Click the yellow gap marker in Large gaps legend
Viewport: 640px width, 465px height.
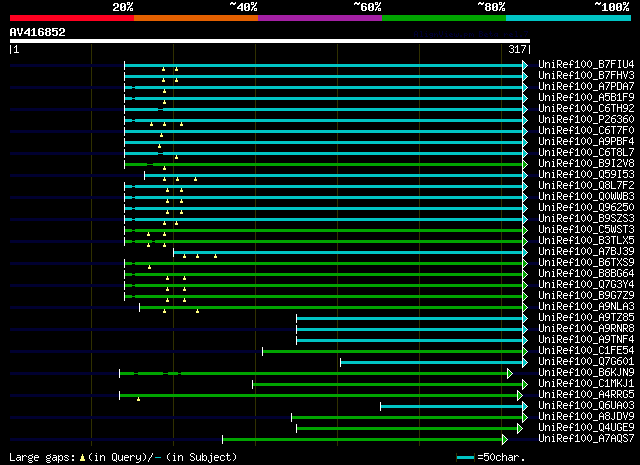click(82, 458)
